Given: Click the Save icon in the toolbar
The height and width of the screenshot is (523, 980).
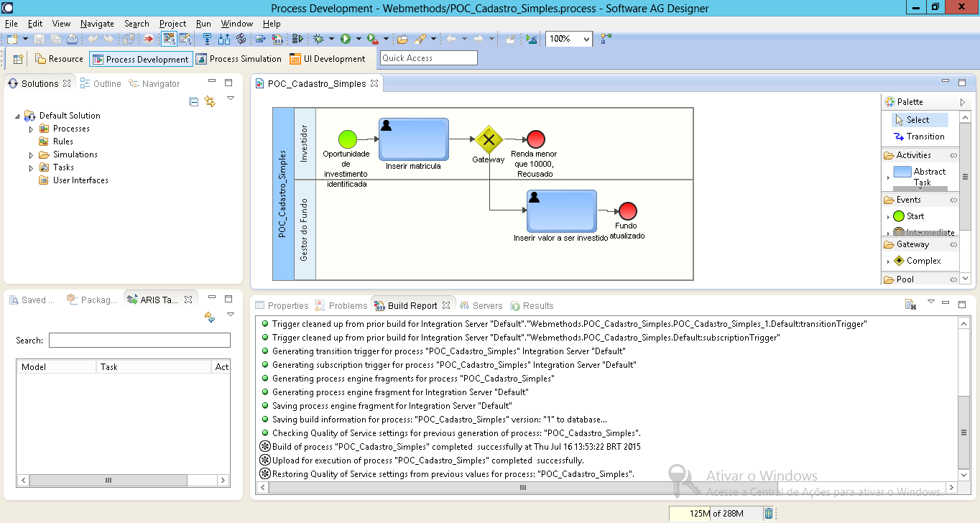Looking at the screenshot, I should (x=37, y=39).
